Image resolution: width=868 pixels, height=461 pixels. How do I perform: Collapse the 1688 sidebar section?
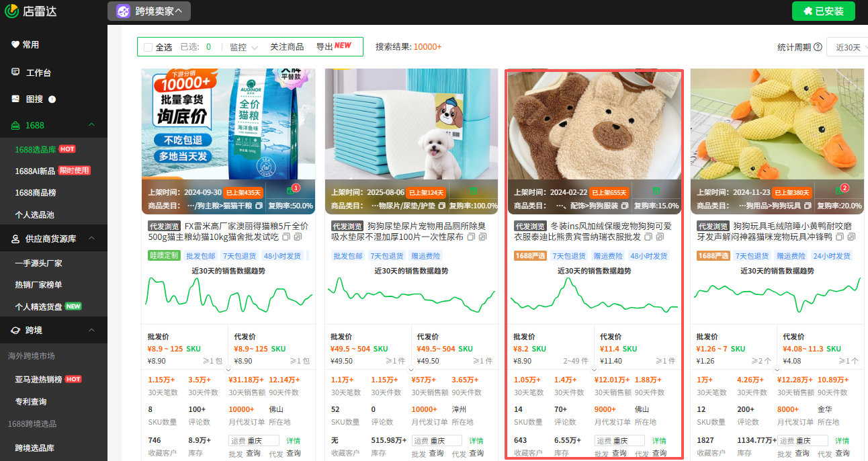[92, 125]
